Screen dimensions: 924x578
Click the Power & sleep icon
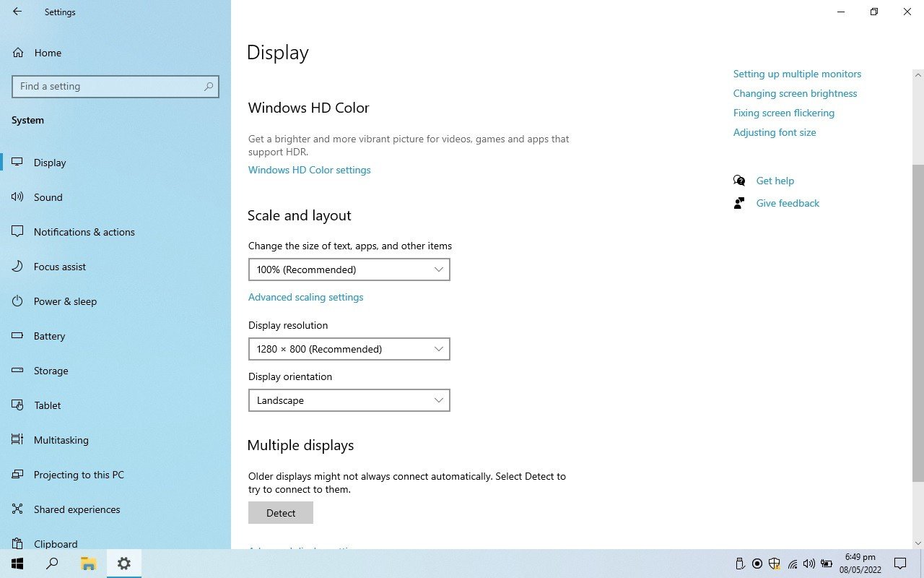coord(18,301)
